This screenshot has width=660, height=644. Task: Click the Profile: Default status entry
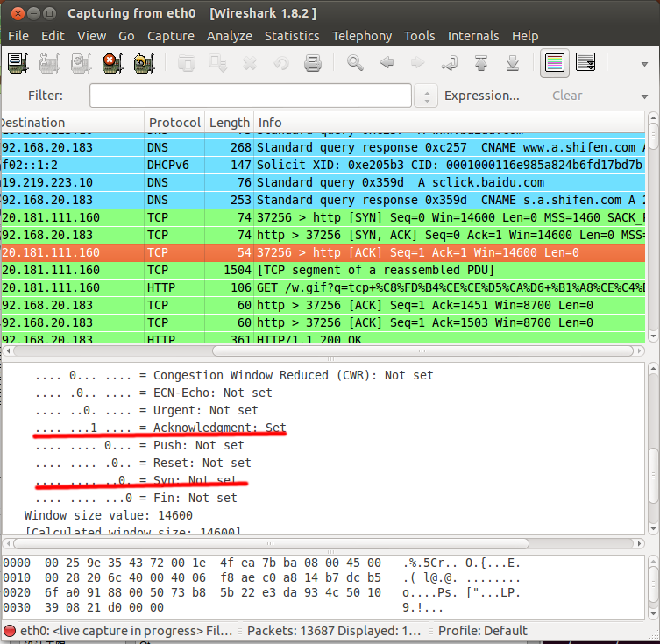point(482,631)
